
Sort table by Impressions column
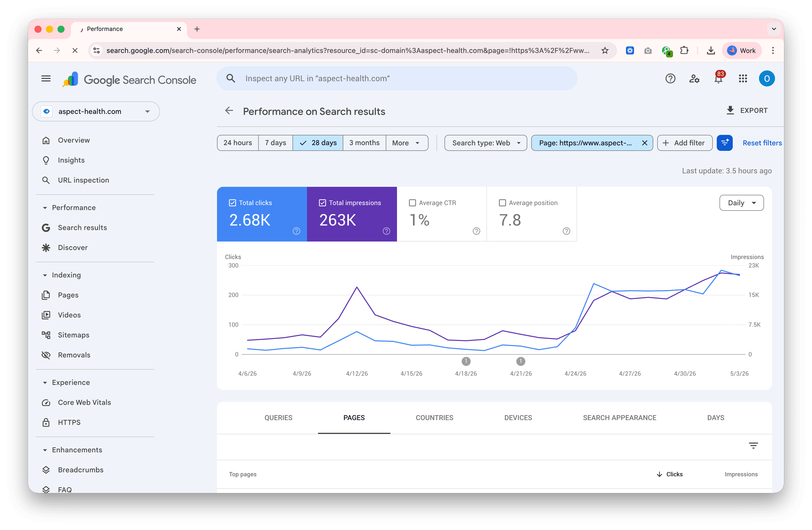point(741,474)
